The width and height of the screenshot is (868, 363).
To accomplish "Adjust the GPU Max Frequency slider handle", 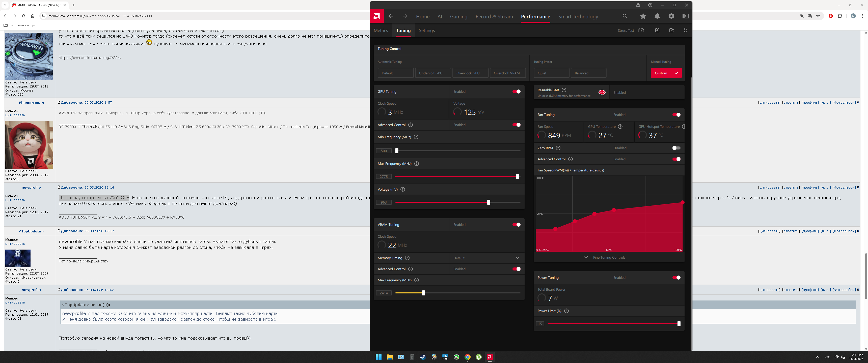I will tap(518, 176).
